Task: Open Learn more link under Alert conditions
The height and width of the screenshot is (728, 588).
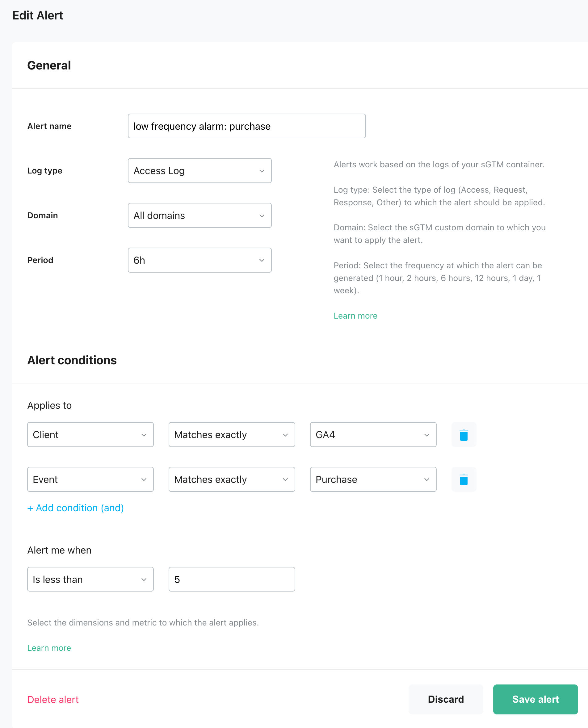Action: pyautogui.click(x=49, y=648)
